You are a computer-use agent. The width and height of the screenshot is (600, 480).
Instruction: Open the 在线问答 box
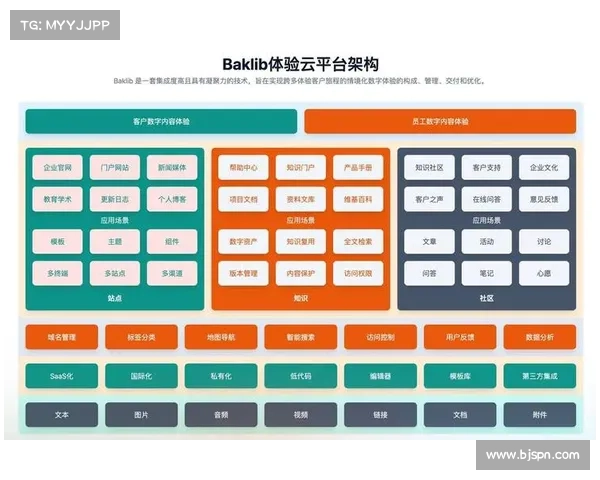pos(487,199)
